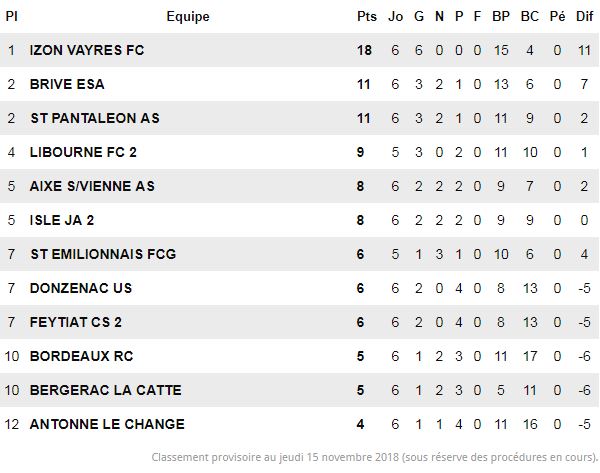Click ANTONNE LE CHANGE team name
This screenshot has height=473, width=600.
point(107,424)
